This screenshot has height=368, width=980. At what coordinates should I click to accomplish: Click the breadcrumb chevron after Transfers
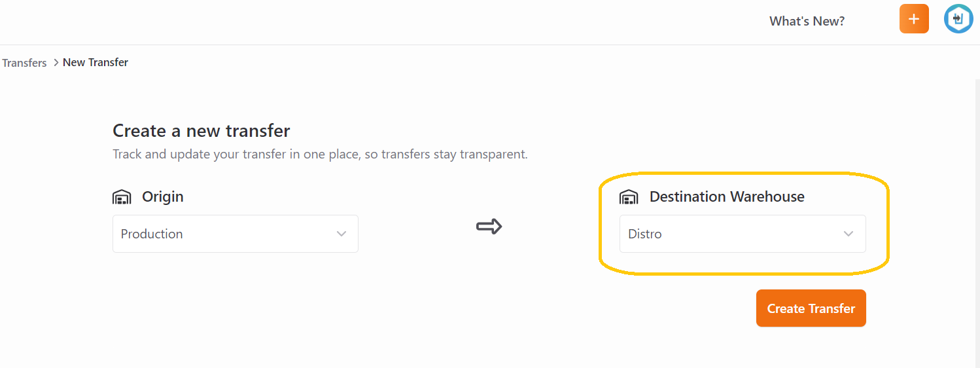point(56,63)
